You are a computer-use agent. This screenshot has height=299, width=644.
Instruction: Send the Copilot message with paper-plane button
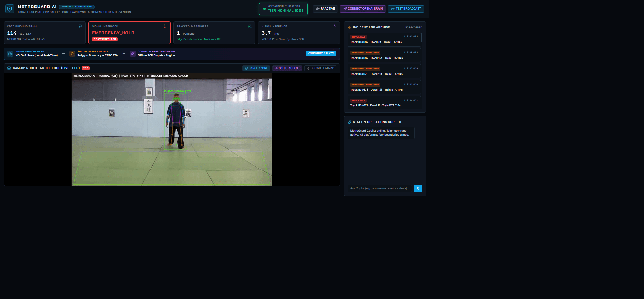(418, 188)
